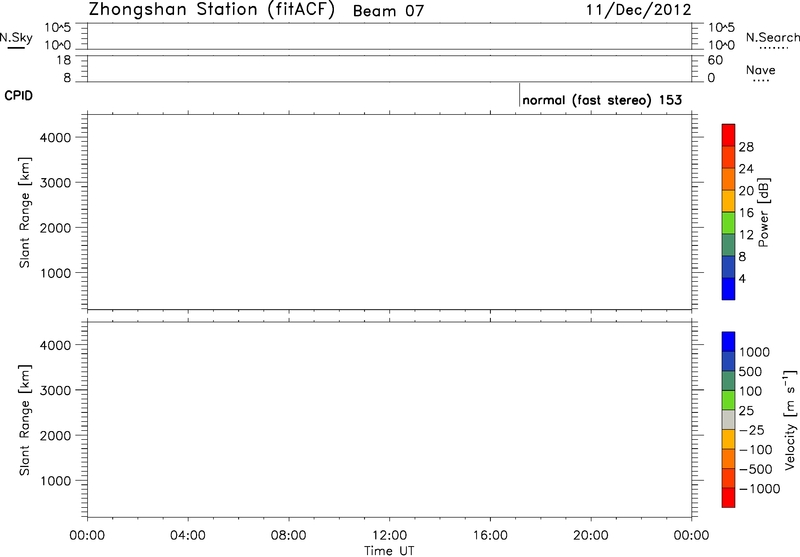Click the 'normal (fast stereo) 153' text
Screen dimensions: 800x557
pyautogui.click(x=602, y=100)
